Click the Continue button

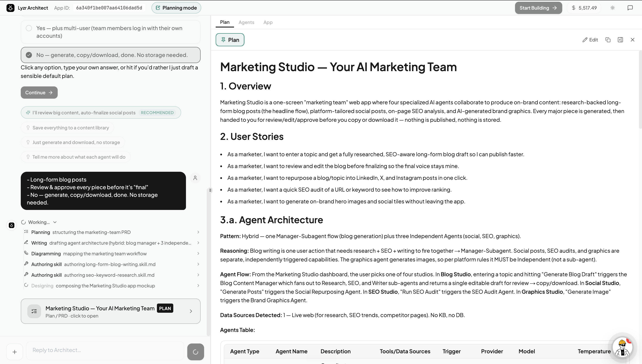[39, 93]
